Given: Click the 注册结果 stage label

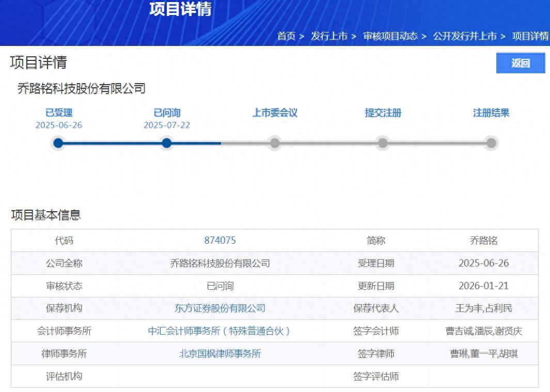Looking at the screenshot, I should click(x=491, y=113).
